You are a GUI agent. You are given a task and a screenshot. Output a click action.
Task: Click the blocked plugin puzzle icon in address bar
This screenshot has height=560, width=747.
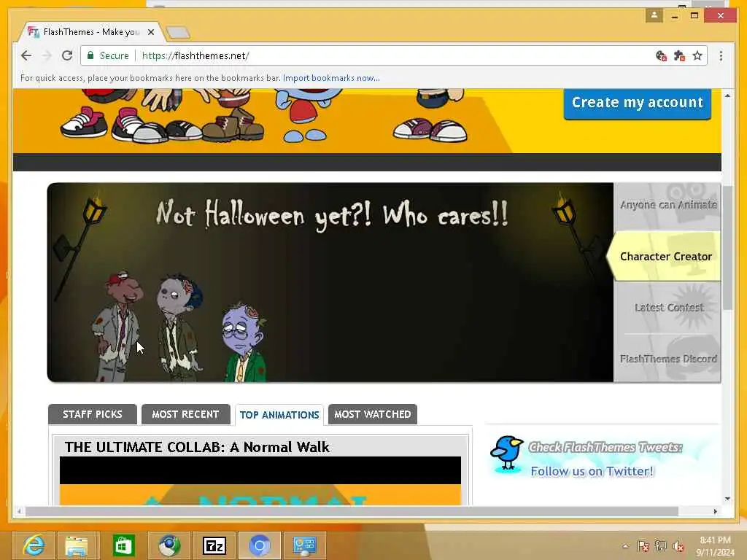[x=679, y=55]
